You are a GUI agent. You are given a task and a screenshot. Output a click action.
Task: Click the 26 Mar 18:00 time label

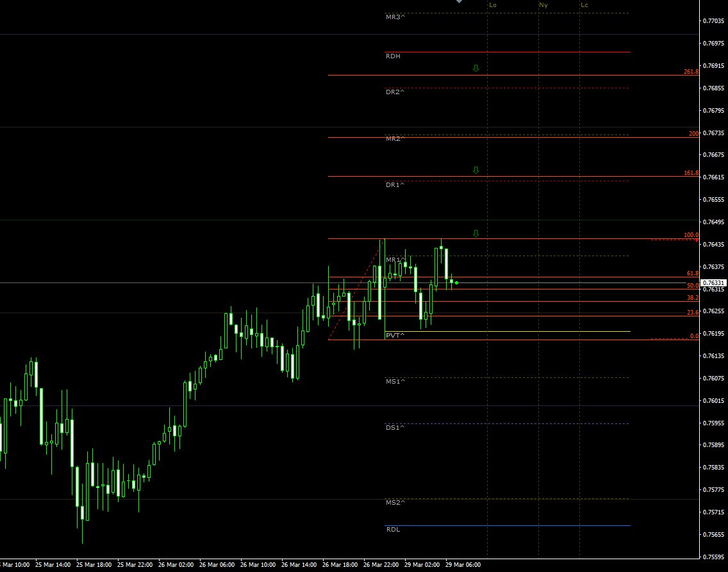pos(340,565)
